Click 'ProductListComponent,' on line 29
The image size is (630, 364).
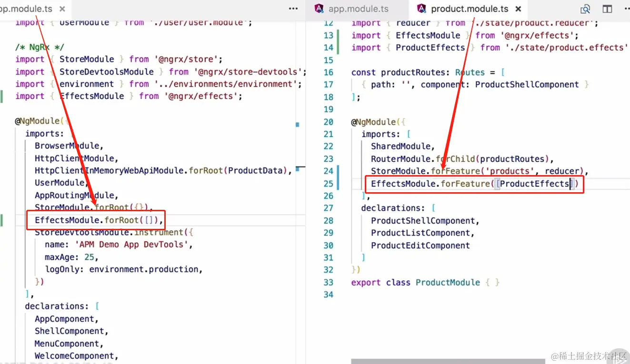423,234
